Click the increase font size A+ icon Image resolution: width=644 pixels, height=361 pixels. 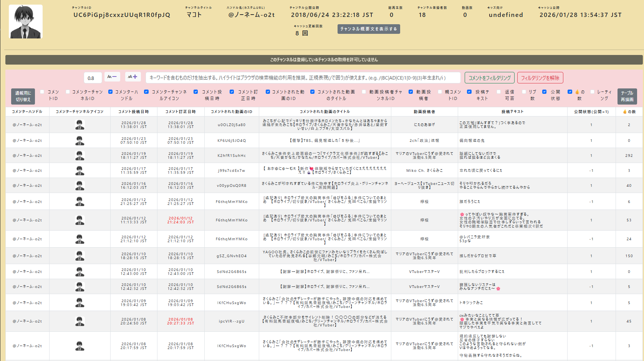pos(133,77)
